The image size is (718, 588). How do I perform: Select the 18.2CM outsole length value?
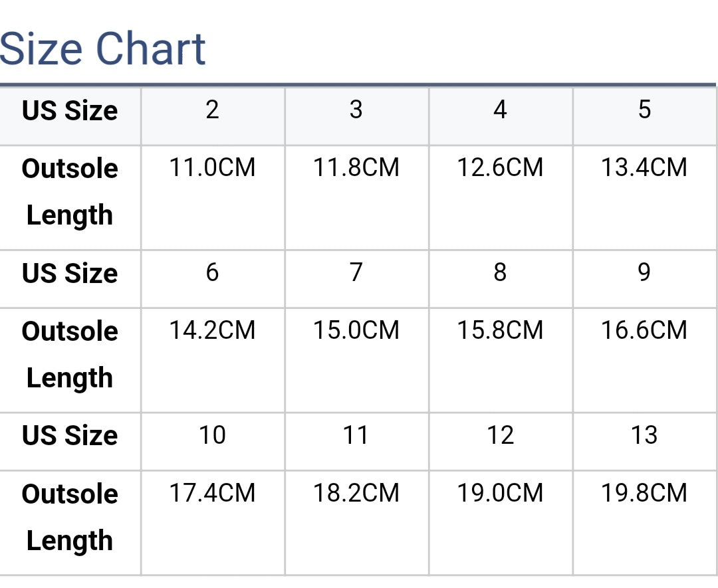[x=356, y=493]
